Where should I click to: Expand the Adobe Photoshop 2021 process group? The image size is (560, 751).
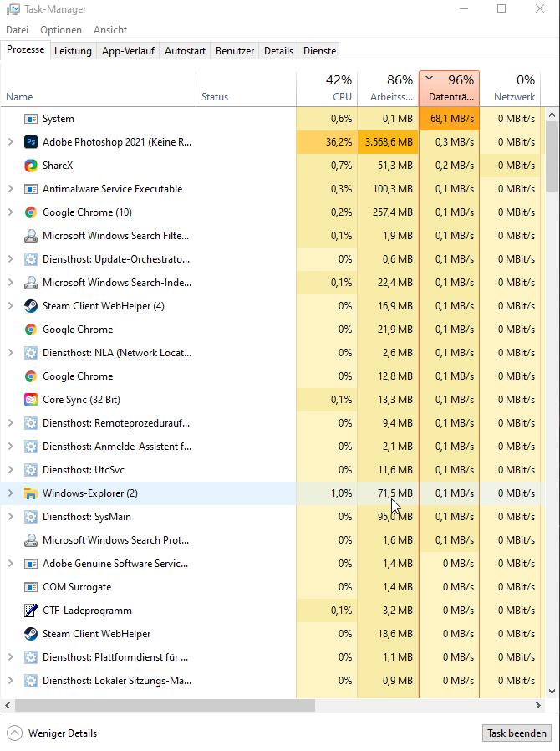coord(11,142)
